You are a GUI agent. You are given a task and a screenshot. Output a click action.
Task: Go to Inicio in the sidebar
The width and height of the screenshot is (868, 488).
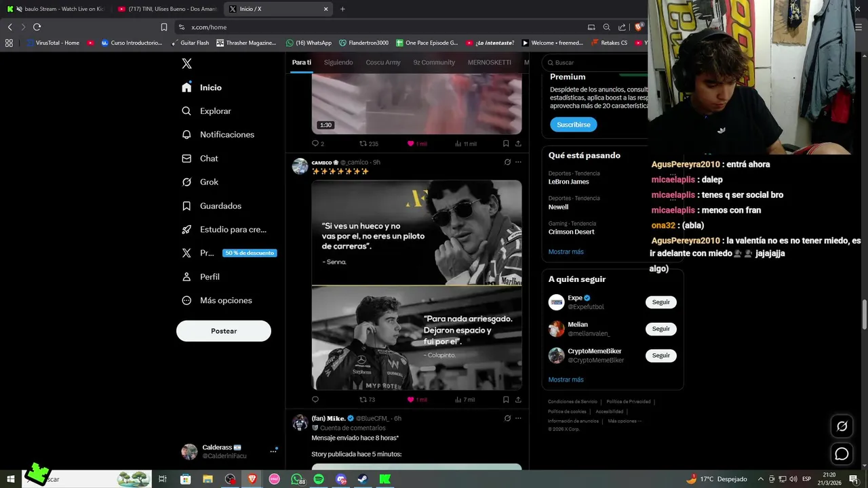[x=202, y=87]
